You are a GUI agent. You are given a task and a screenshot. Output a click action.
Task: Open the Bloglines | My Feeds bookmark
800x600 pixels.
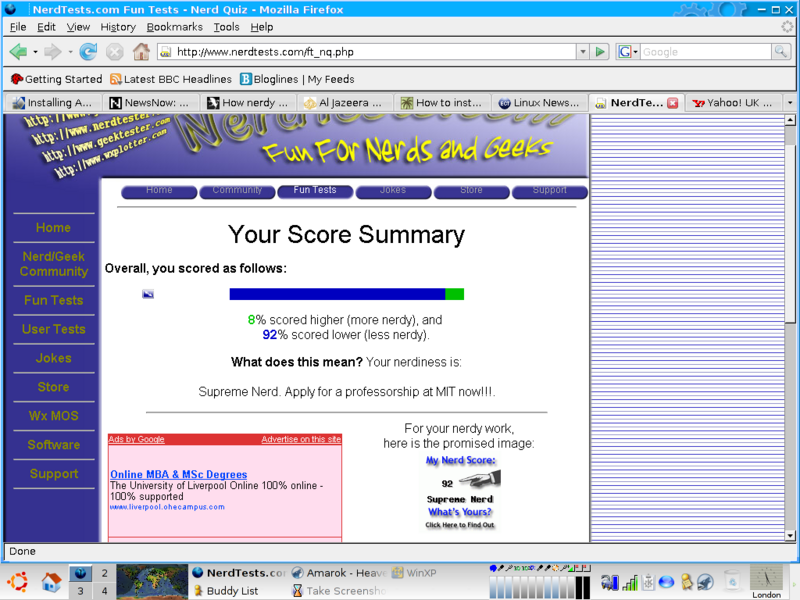(x=297, y=79)
